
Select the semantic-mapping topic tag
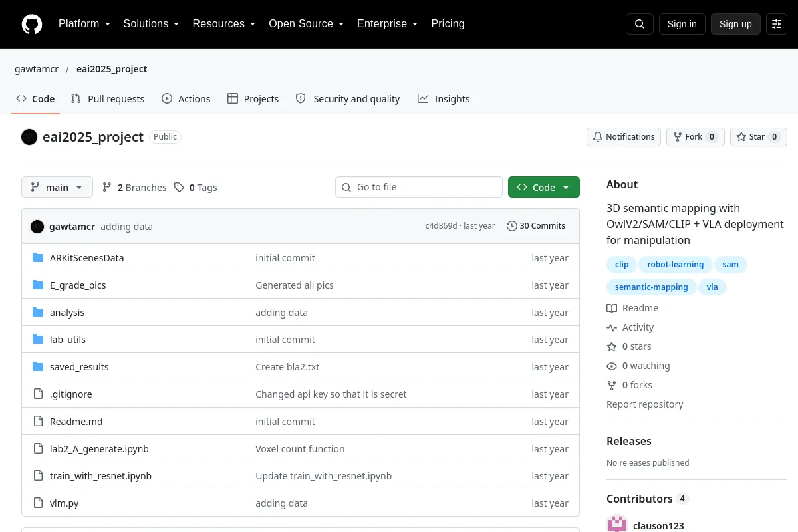point(652,287)
